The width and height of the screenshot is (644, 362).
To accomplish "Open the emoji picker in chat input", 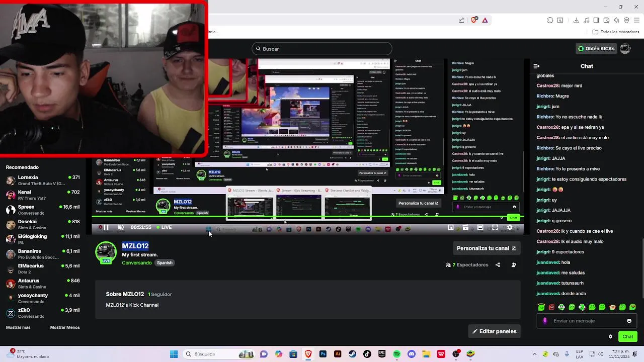I will [x=629, y=321].
